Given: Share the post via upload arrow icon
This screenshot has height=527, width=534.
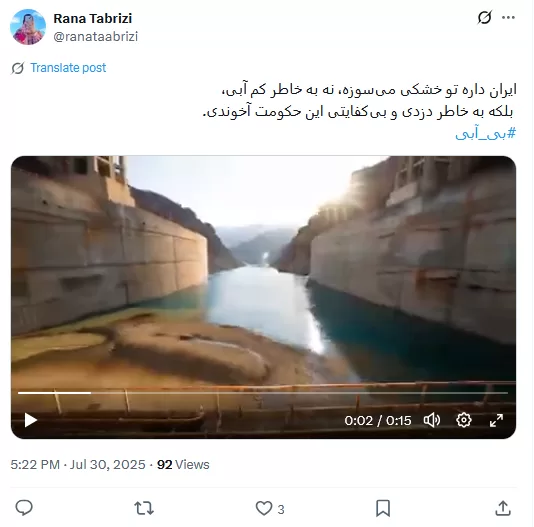Looking at the screenshot, I should (x=503, y=508).
